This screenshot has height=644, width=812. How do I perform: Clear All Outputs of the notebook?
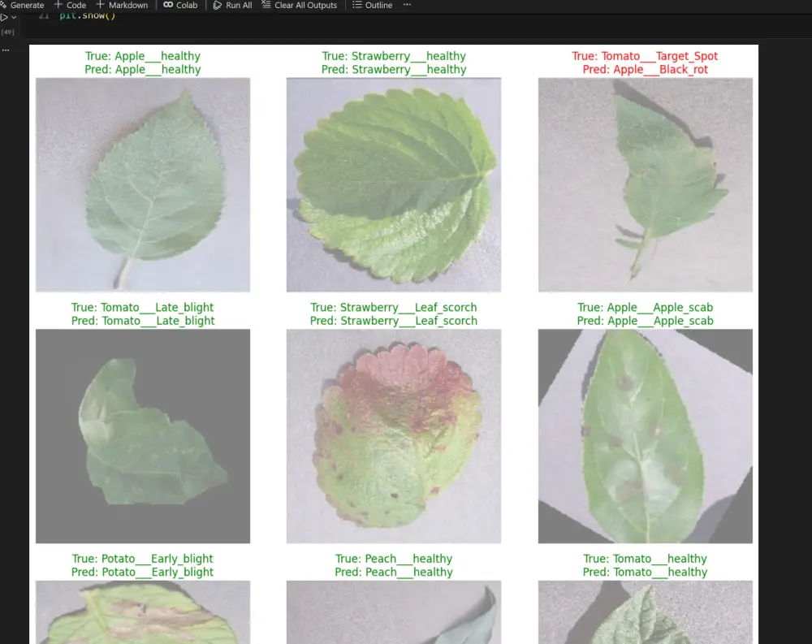coord(300,5)
